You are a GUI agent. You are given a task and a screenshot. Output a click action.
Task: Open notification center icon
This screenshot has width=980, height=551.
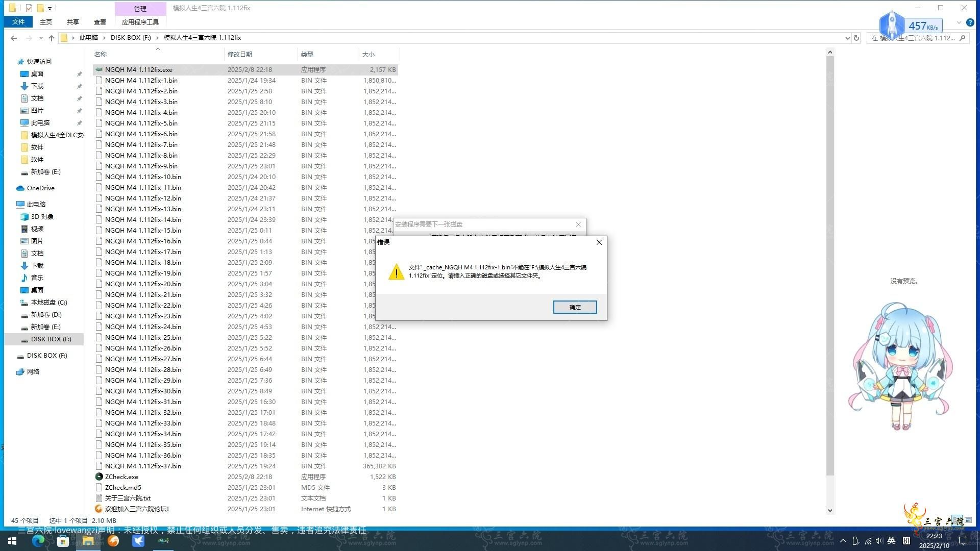pyautogui.click(x=963, y=541)
